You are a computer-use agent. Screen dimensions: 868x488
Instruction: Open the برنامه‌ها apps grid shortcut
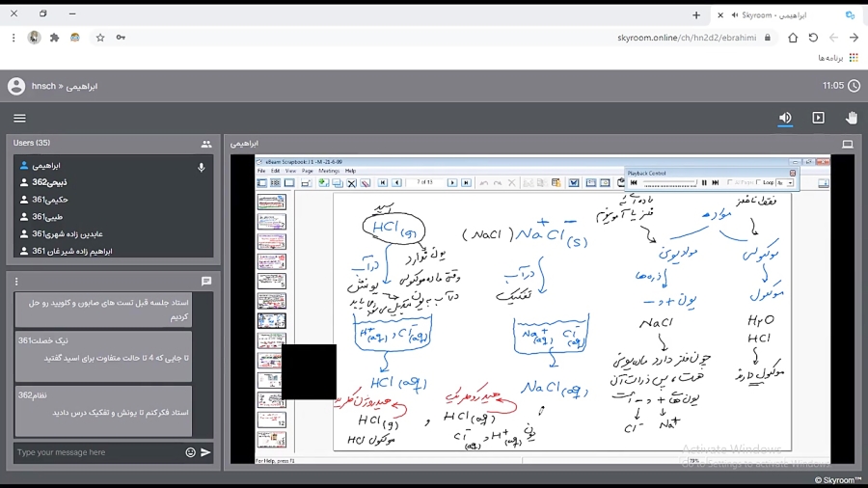[x=854, y=58]
